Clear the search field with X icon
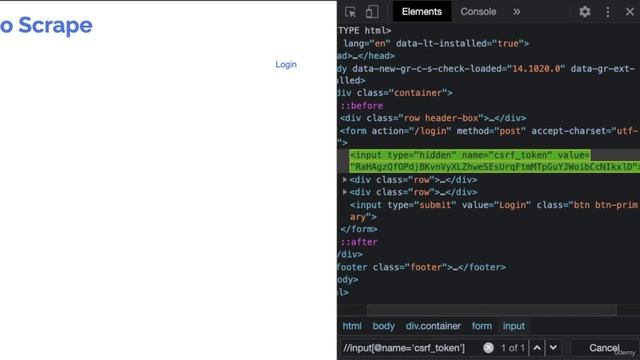This screenshot has height=360, width=640. 488,348
